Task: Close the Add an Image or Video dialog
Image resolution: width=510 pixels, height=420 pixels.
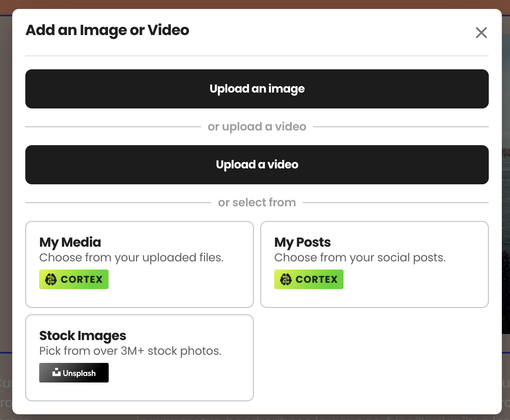Action: pos(481,33)
